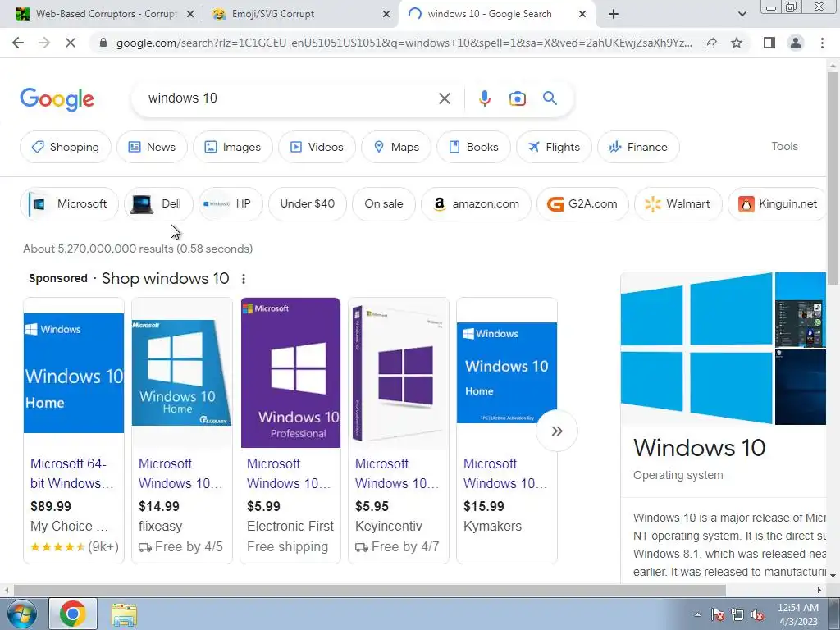Viewport: 840px width, 630px height.
Task: Filter results by Finance
Action: (638, 147)
